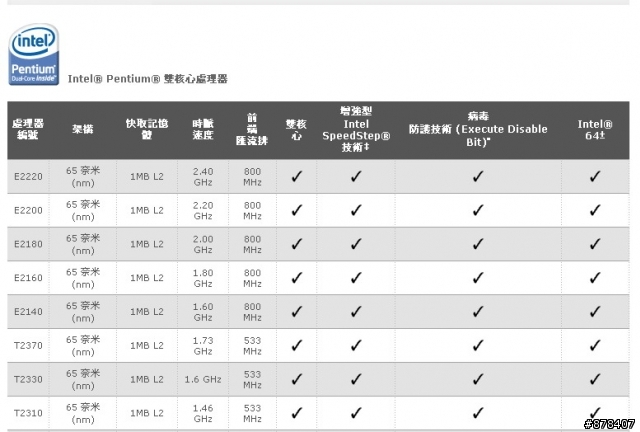Click the Intel 64 checkmark in E2160 row
This screenshot has width=640, height=432.
[595, 278]
